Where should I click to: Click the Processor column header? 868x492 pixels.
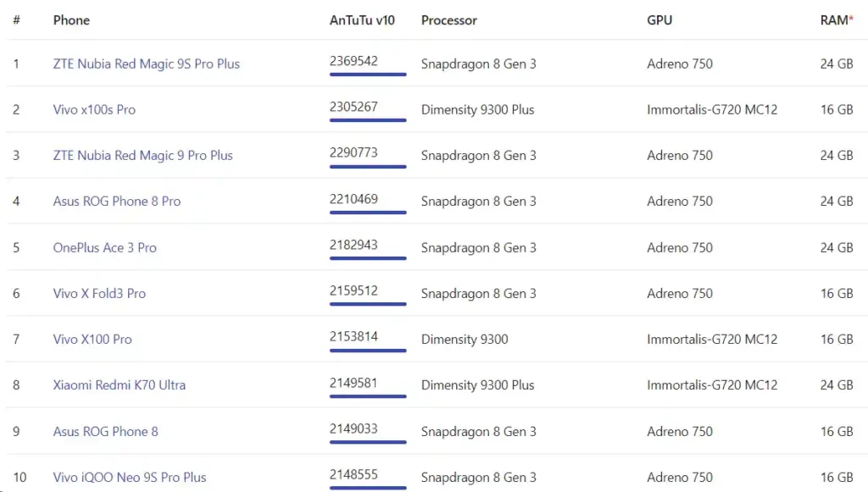pos(449,19)
